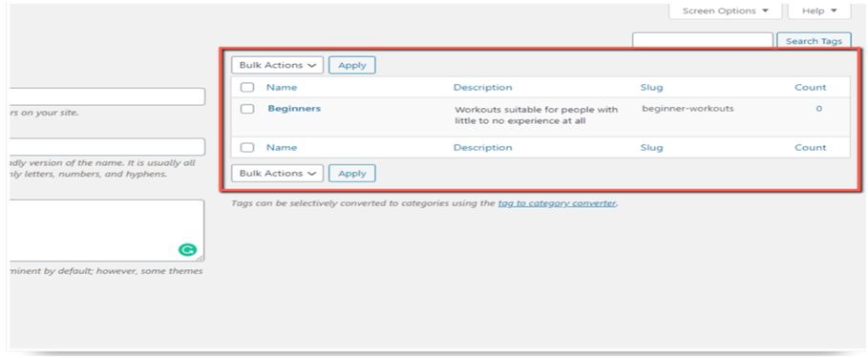868x358 pixels.
Task: Sort by the footer Description column
Action: tap(483, 148)
